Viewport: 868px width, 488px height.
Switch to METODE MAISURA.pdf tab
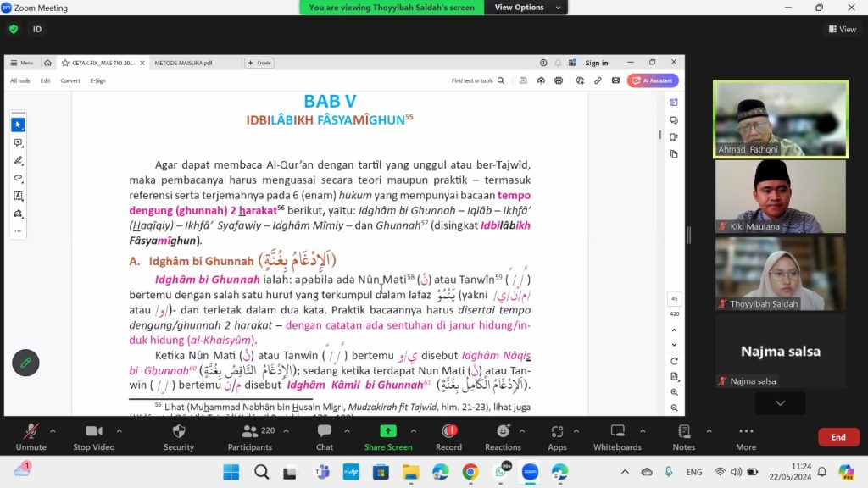point(183,63)
